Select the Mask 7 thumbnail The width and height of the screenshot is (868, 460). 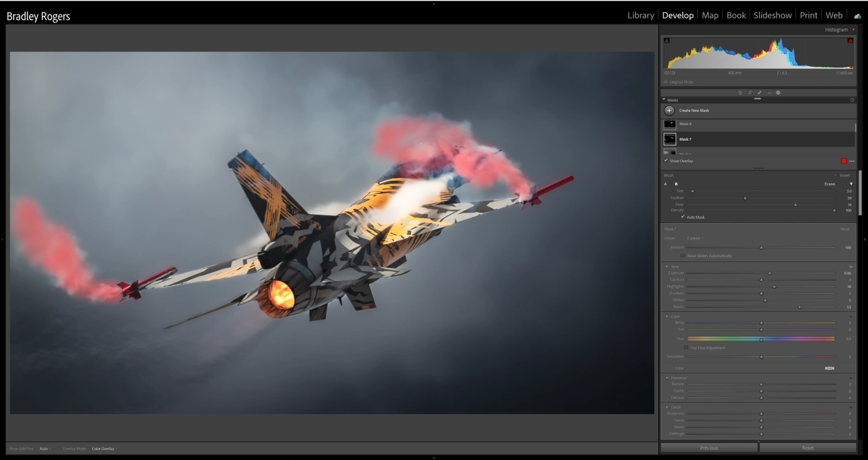click(x=670, y=139)
